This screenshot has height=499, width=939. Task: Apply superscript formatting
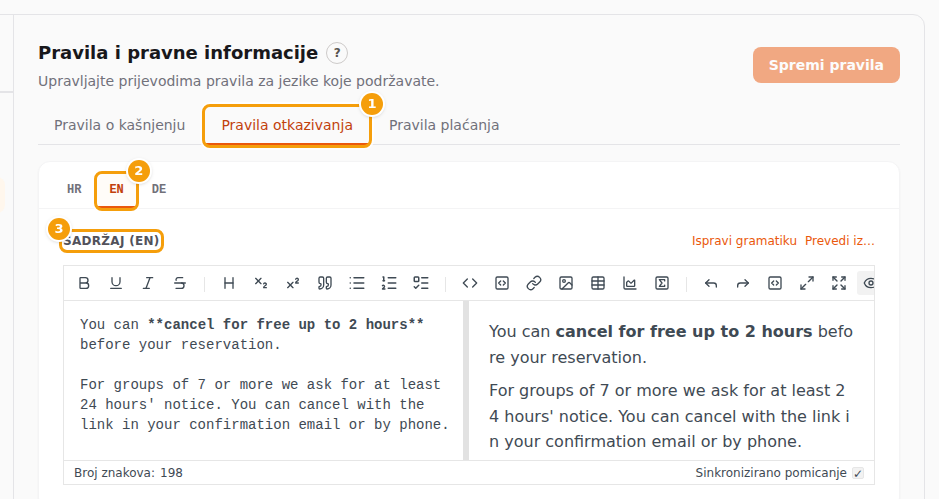pyautogui.click(x=293, y=283)
